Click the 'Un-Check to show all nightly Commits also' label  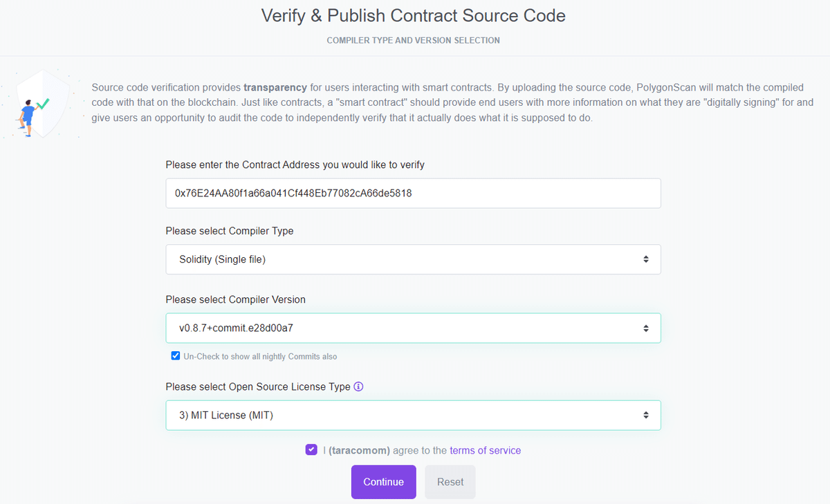point(260,356)
